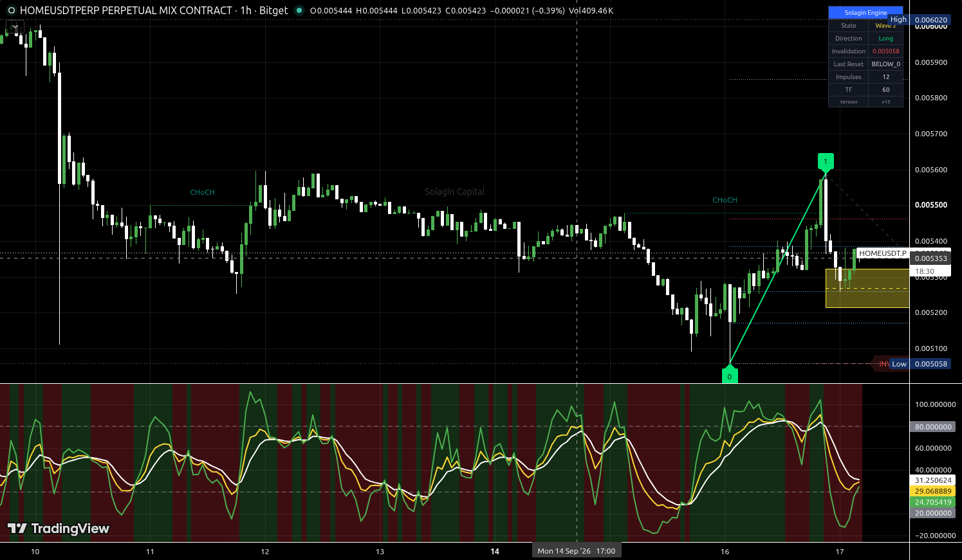Click the 20.000000 lower band label
Viewport: 962px width, 560px height.
933,513
